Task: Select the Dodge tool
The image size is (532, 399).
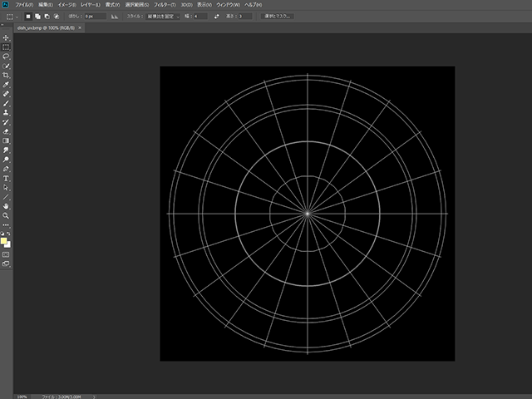Action: click(x=6, y=160)
